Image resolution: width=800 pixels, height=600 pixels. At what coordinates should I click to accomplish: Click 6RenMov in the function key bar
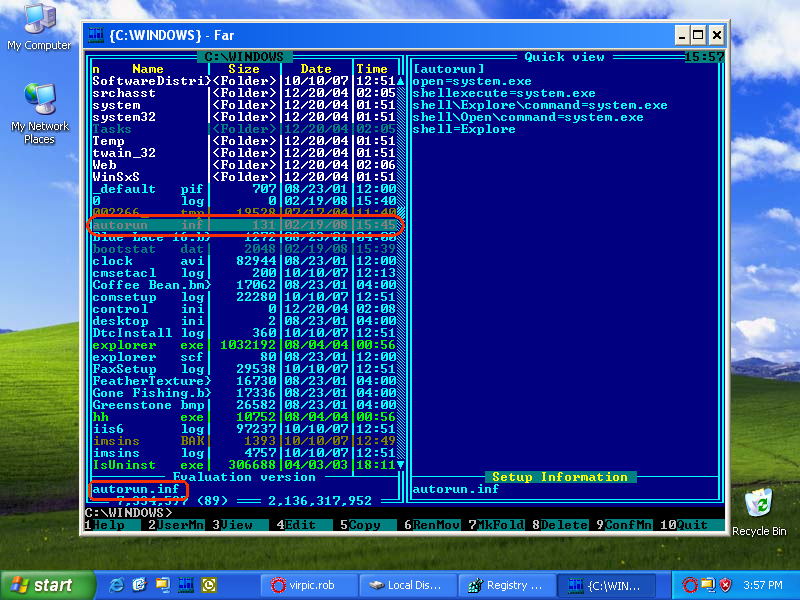click(432, 525)
